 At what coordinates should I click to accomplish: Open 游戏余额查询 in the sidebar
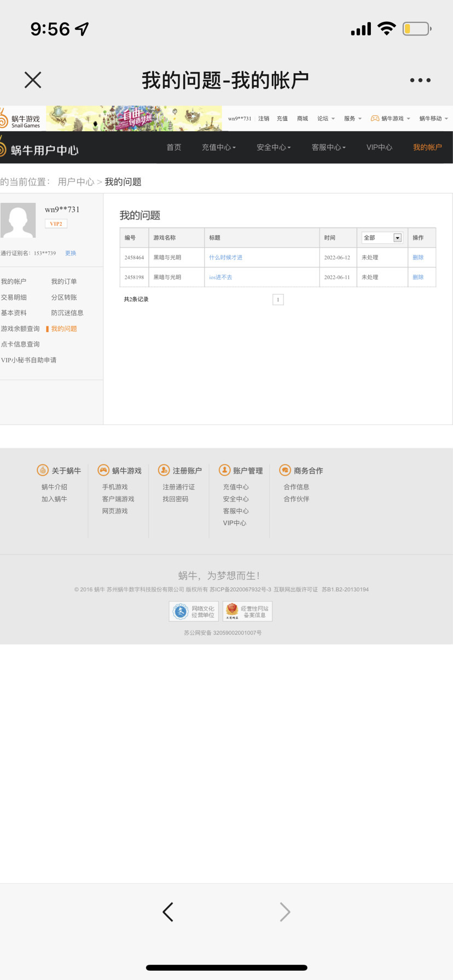[20, 329]
